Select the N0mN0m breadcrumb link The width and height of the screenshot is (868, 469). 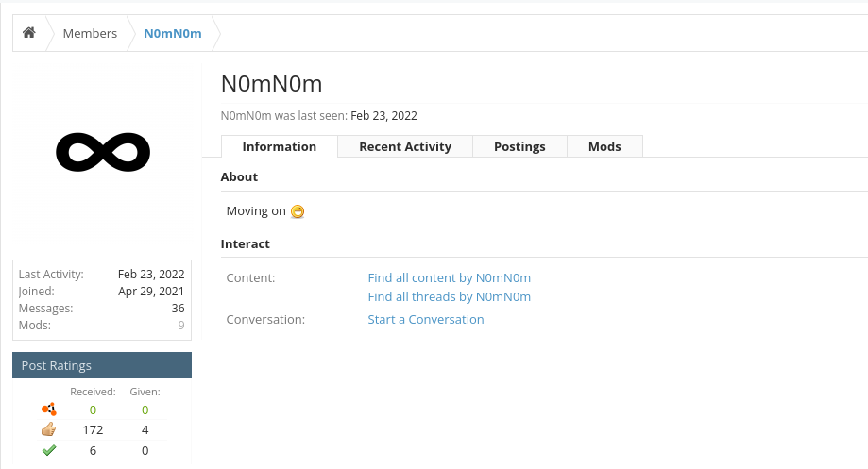point(173,33)
